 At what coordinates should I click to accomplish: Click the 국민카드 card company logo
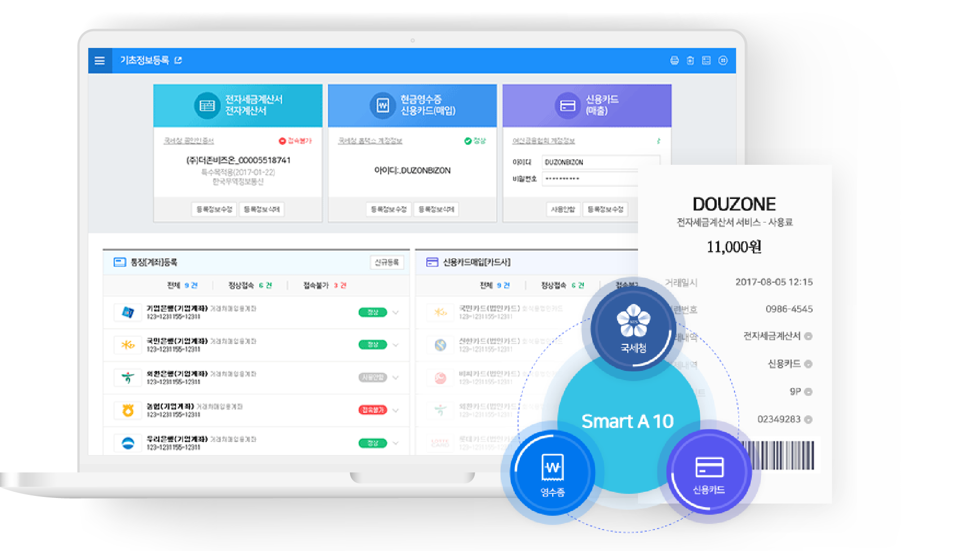(440, 312)
